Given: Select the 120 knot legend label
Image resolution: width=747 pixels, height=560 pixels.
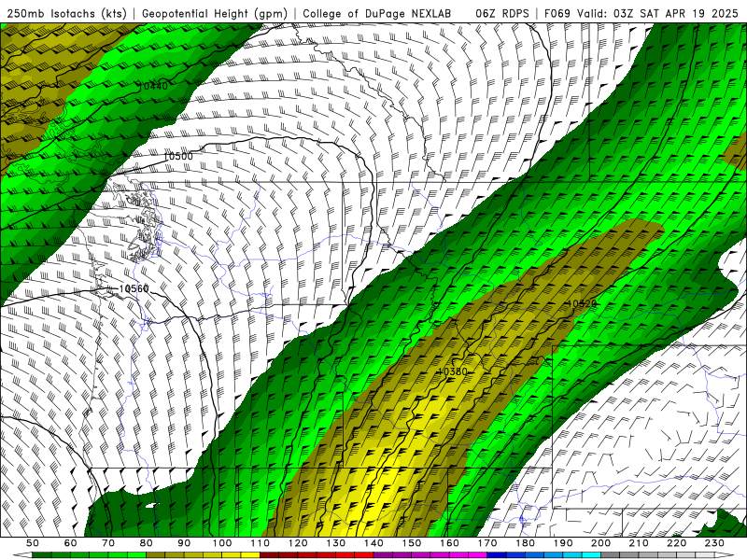Looking at the screenshot, I should pyautogui.click(x=298, y=543).
